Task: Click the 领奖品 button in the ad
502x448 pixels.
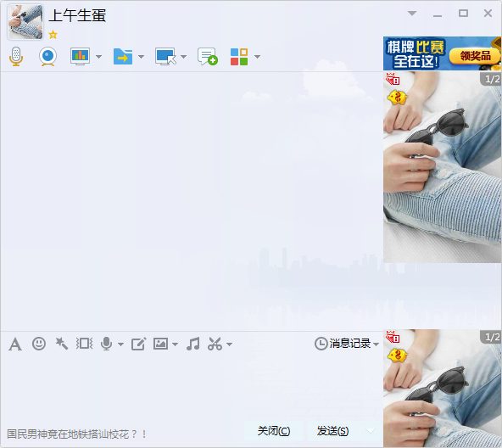Action: (475, 56)
